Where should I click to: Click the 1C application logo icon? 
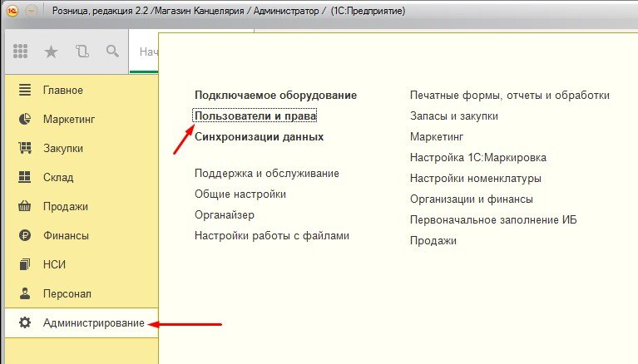point(12,11)
